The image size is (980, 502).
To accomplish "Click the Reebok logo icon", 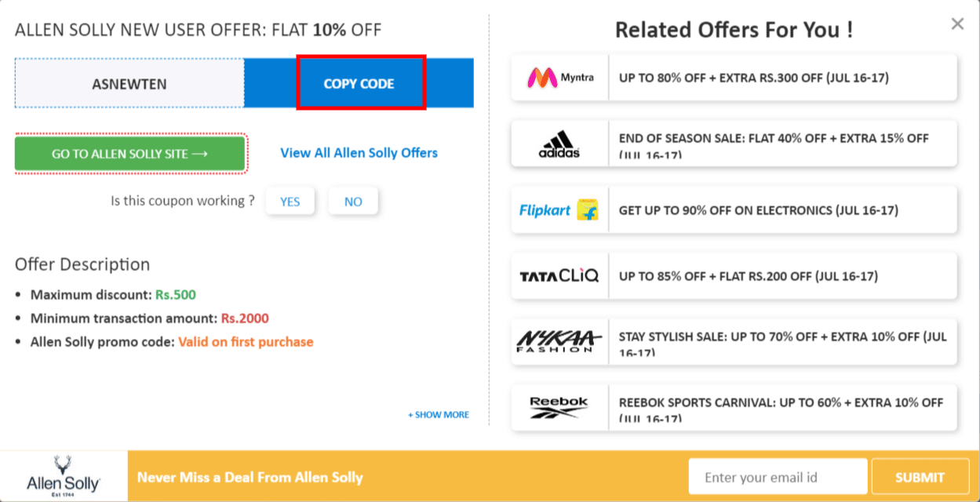I will click(x=559, y=407).
